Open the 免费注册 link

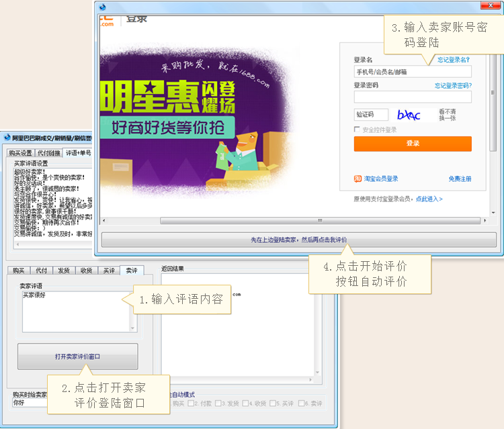(x=460, y=179)
